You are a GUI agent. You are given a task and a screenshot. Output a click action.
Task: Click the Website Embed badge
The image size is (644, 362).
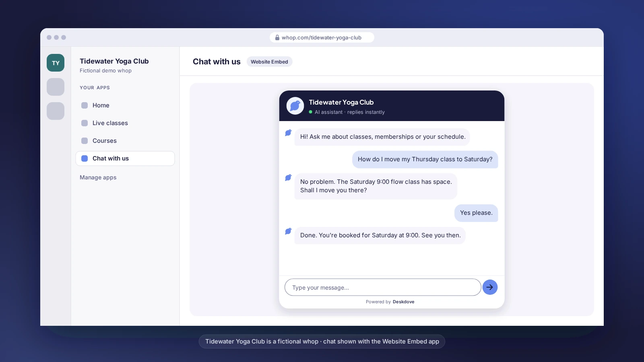[x=269, y=62]
